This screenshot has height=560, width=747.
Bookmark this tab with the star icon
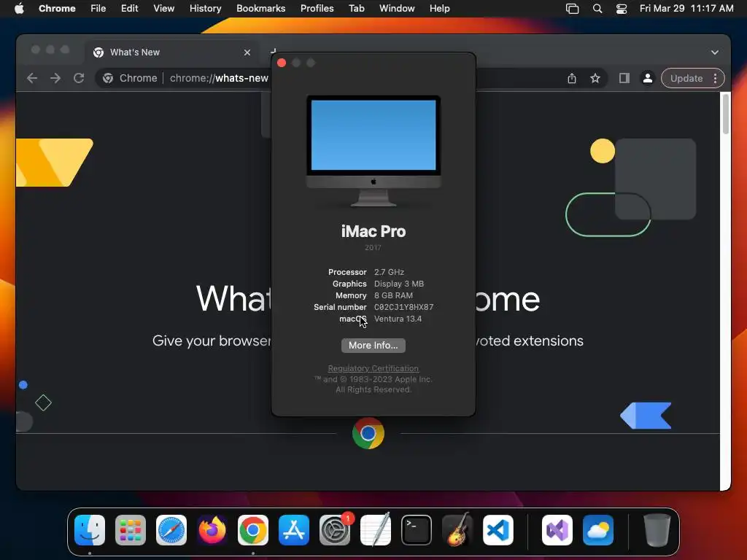[595, 79]
